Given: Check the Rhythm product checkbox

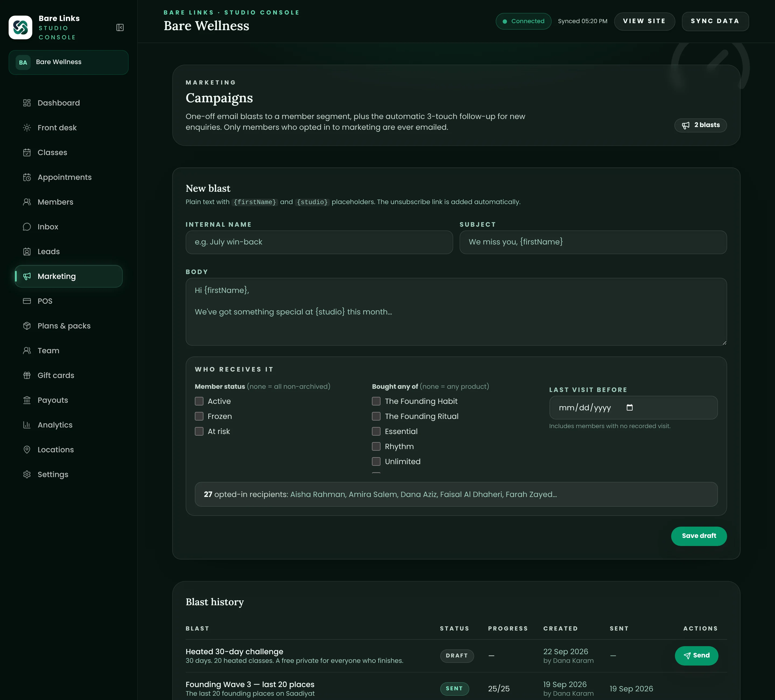Looking at the screenshot, I should (x=376, y=446).
